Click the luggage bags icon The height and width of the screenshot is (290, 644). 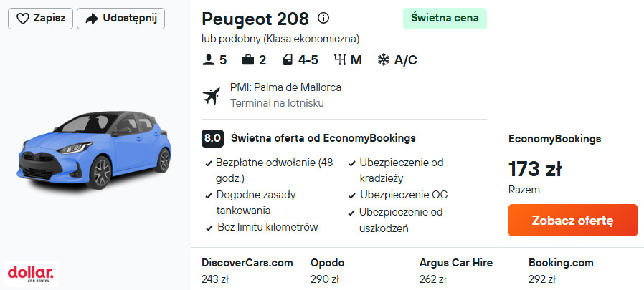(x=248, y=60)
